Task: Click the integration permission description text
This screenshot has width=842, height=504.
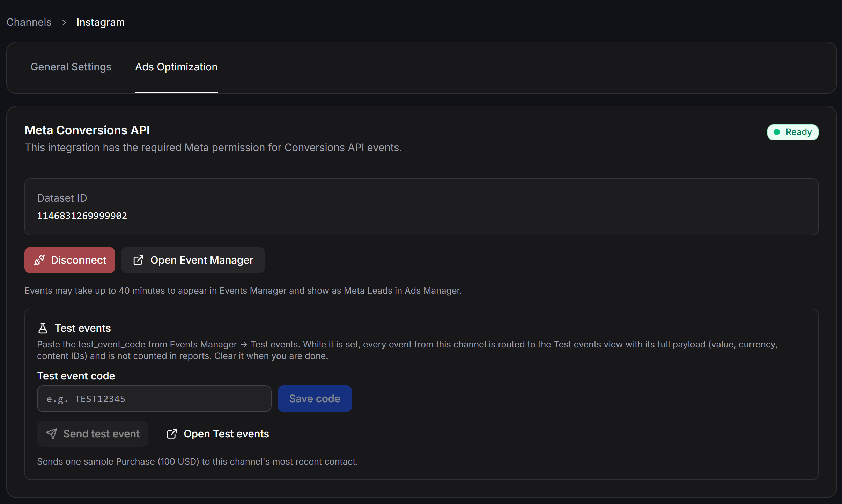Action: pos(213,148)
